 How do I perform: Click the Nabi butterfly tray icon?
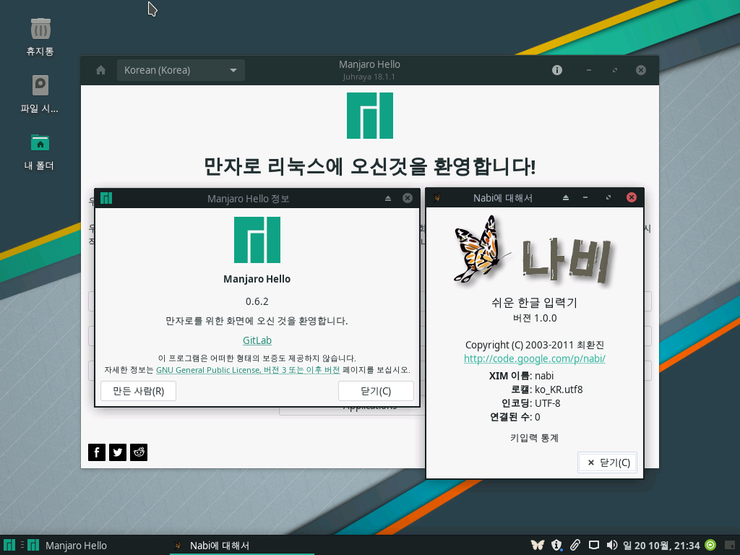(537, 545)
